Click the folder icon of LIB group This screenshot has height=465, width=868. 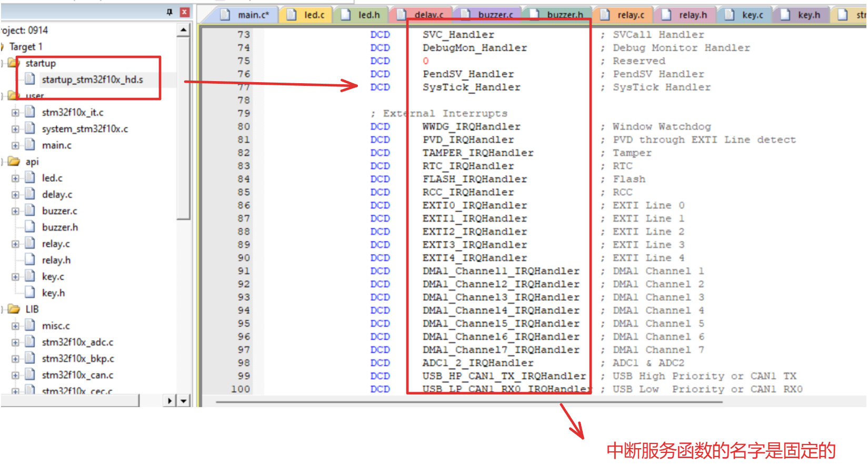pos(14,309)
